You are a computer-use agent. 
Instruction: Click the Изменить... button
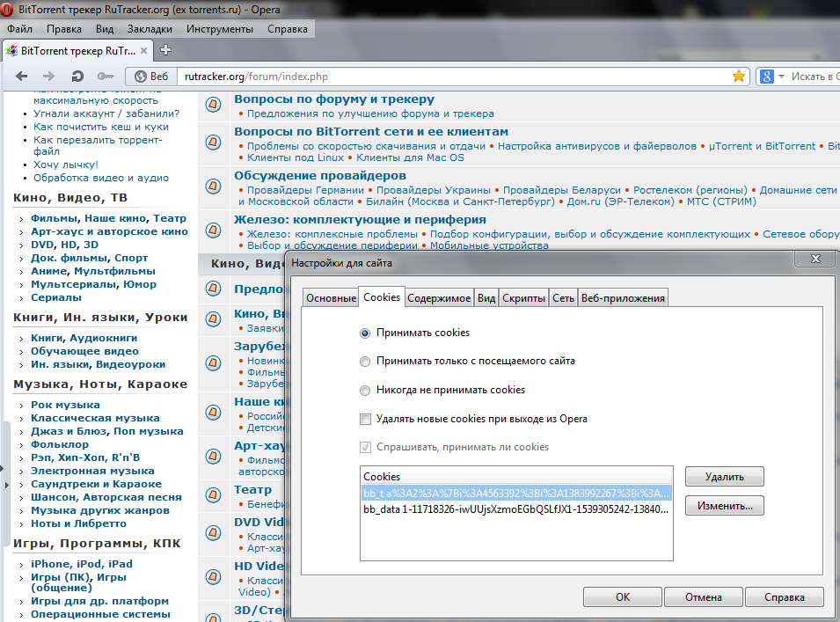[724, 506]
